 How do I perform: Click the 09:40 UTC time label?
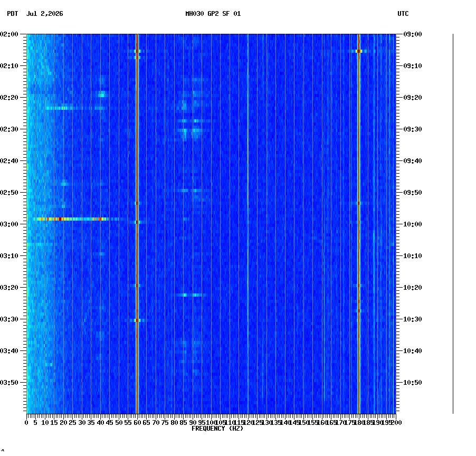click(x=413, y=161)
